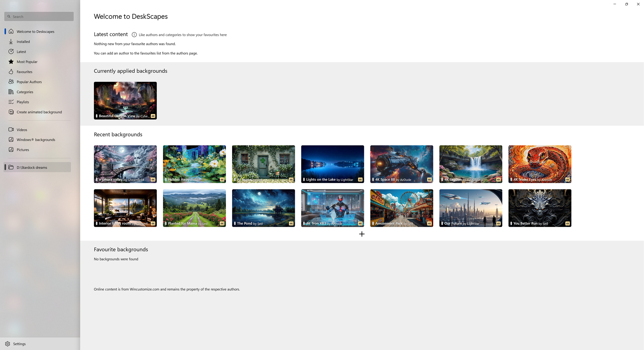Go to the Videos section
The height and width of the screenshot is (350, 644).
tap(22, 130)
